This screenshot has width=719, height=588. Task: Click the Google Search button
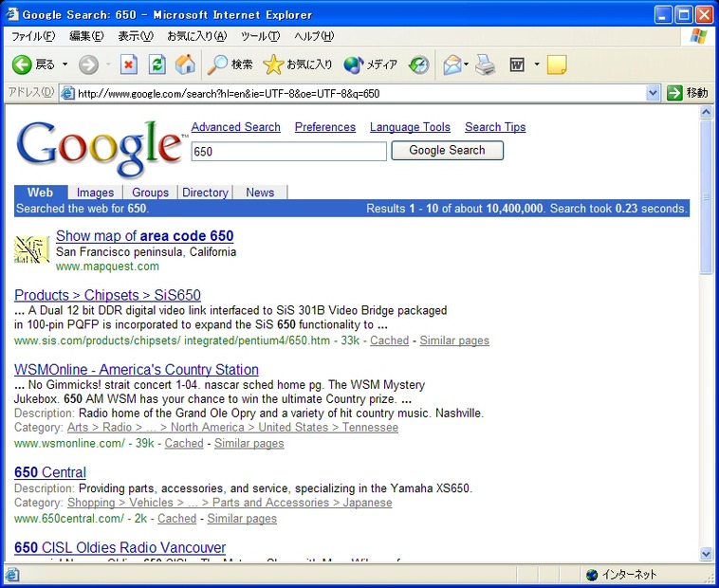pyautogui.click(x=447, y=151)
